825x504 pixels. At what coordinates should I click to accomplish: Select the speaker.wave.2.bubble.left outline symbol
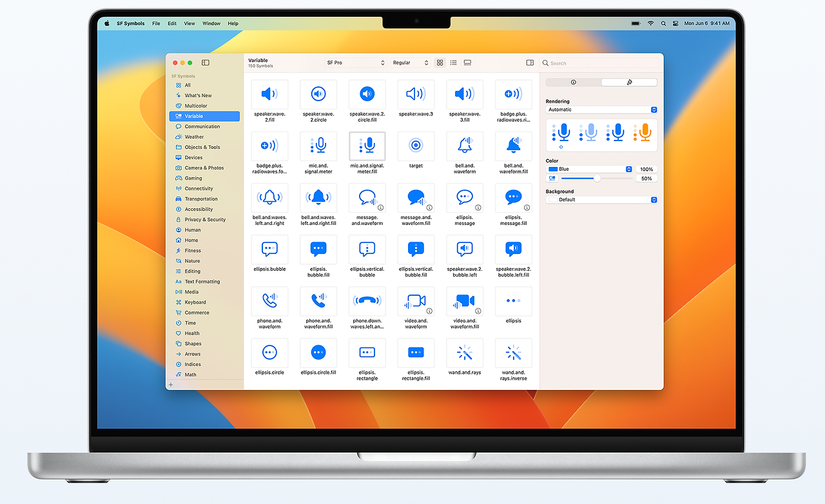tap(465, 249)
